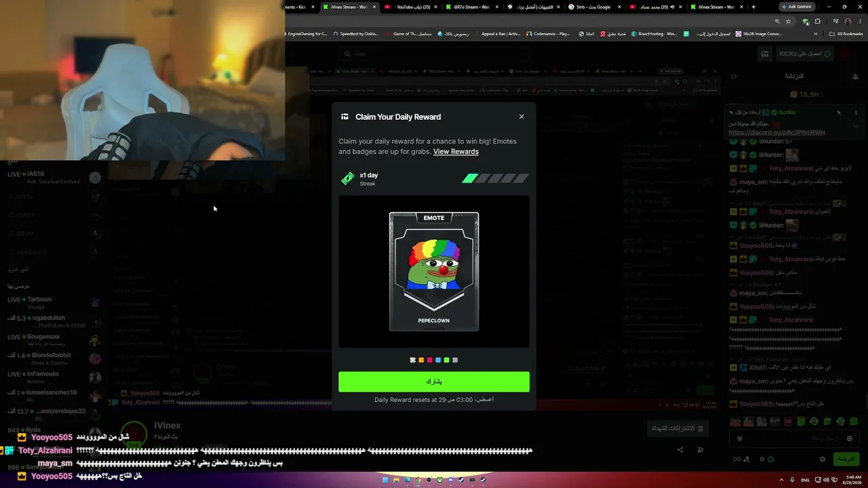Open the All Bookmarks folder
868x488 pixels.
point(846,34)
